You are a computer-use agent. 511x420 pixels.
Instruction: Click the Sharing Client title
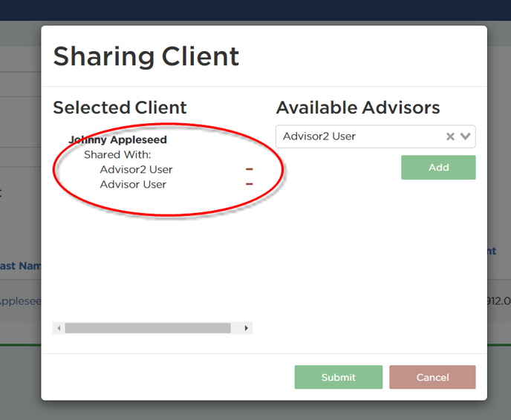[146, 56]
